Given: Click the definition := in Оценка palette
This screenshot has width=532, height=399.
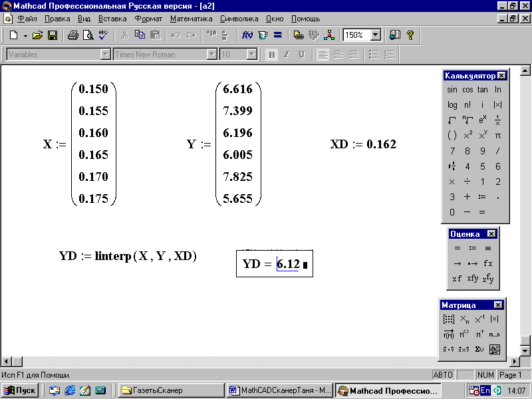Looking at the screenshot, I should pyautogui.click(x=473, y=248).
